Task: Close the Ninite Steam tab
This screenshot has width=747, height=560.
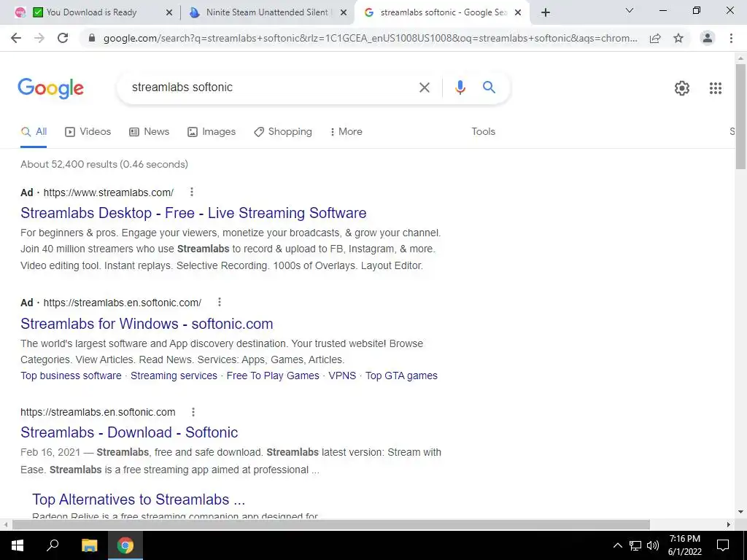Action: [343, 13]
